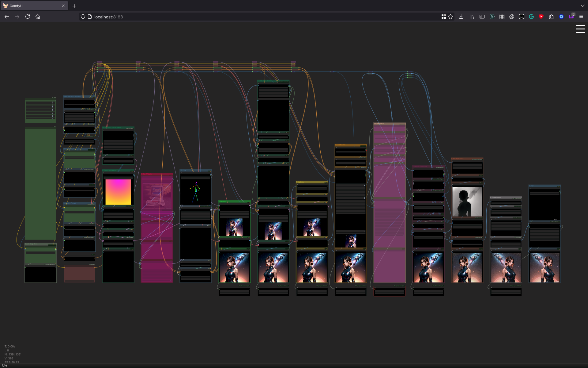Expand the list all tabs chevron

582,6
